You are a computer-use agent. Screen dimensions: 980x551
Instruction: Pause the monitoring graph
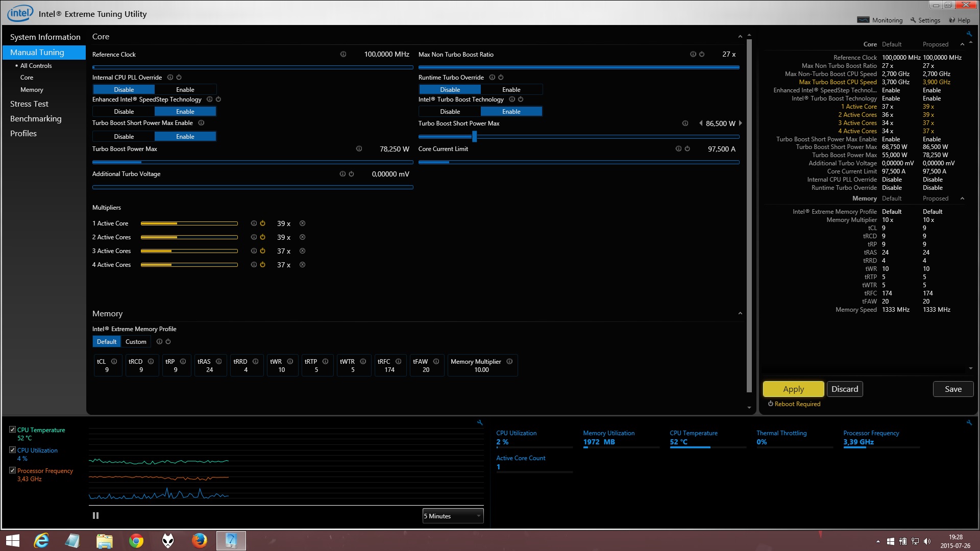(95, 516)
